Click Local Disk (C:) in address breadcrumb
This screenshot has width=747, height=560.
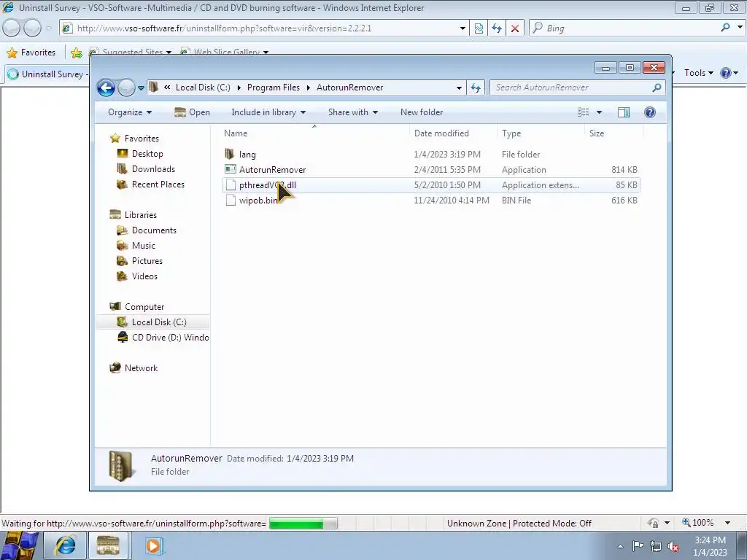tap(203, 87)
